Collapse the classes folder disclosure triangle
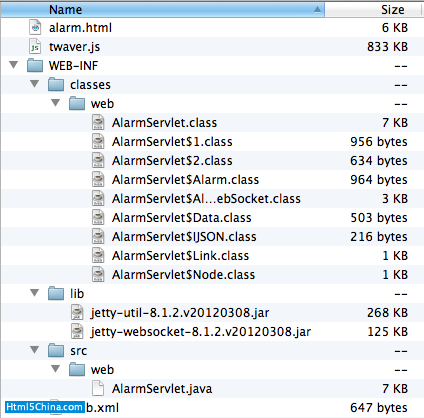This screenshot has height=418, width=424. pyautogui.click(x=35, y=84)
